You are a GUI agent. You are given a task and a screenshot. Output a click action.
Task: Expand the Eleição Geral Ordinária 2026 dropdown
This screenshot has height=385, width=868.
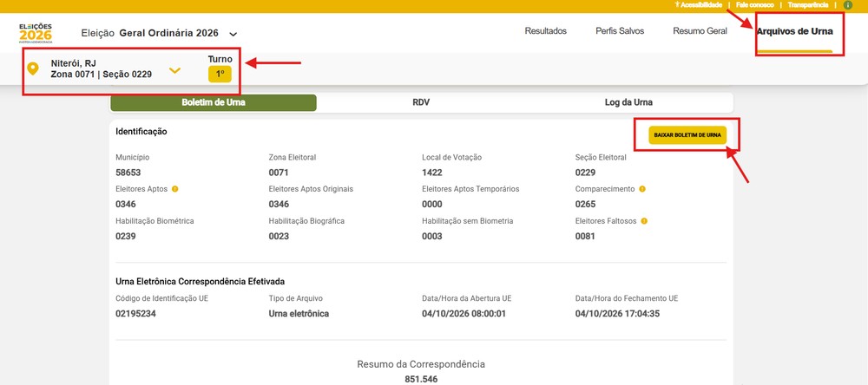(233, 34)
